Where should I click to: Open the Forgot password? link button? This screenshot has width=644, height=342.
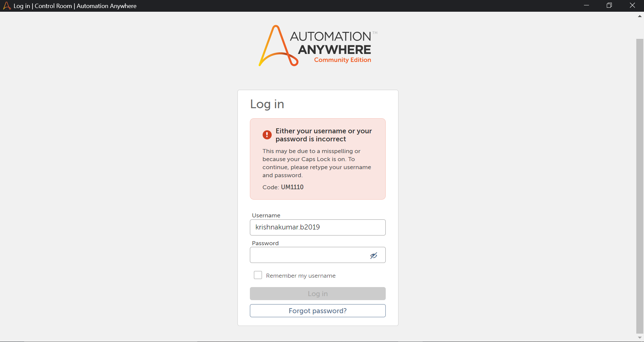click(318, 311)
